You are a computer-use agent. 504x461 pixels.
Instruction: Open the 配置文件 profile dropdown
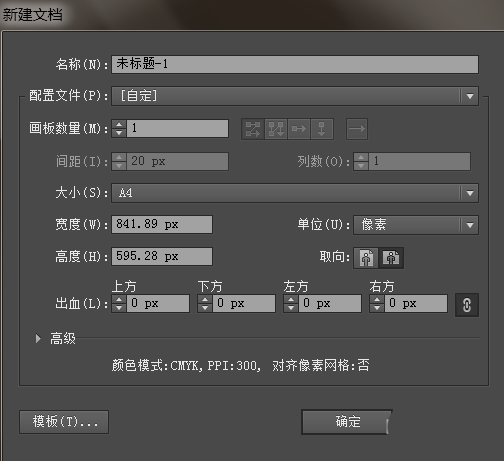tap(295, 96)
